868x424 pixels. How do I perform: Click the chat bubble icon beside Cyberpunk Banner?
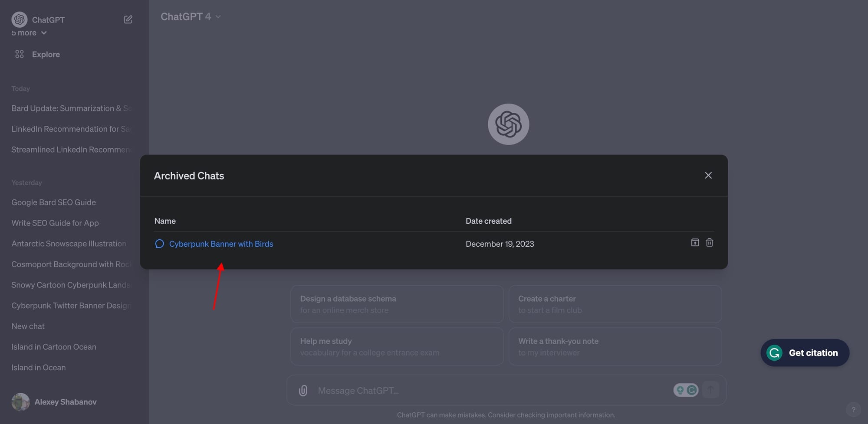pyautogui.click(x=159, y=244)
